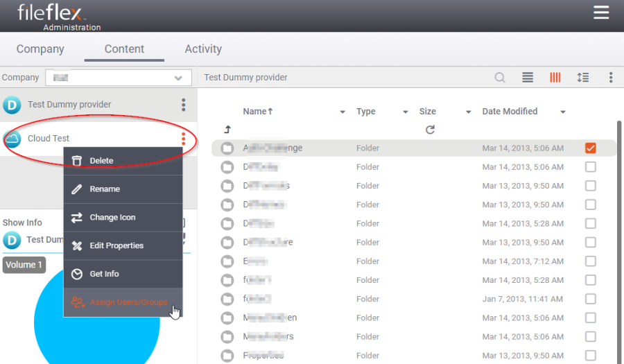Open the toolbar more-options dots

click(x=611, y=77)
